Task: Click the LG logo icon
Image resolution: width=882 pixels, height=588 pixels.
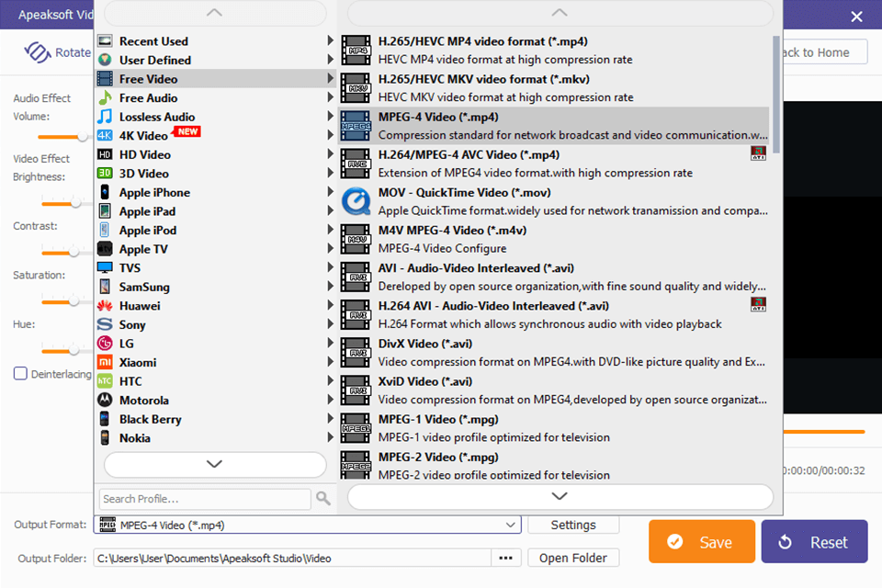Action: click(x=105, y=344)
